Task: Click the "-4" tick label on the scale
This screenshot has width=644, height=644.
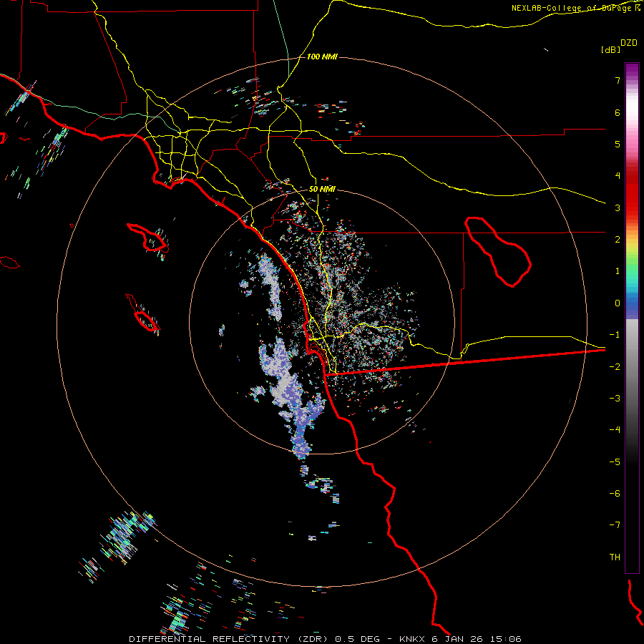Action: [615, 430]
